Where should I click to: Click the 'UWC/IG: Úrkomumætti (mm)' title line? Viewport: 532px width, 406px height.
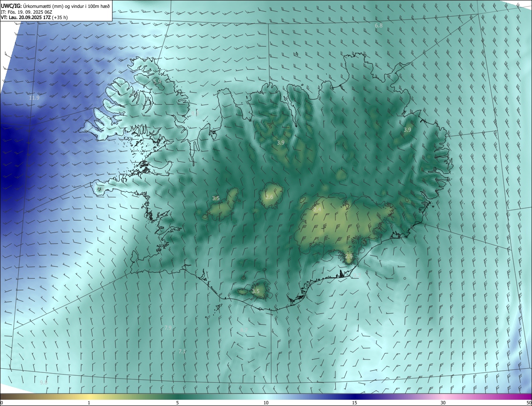[x=55, y=6]
